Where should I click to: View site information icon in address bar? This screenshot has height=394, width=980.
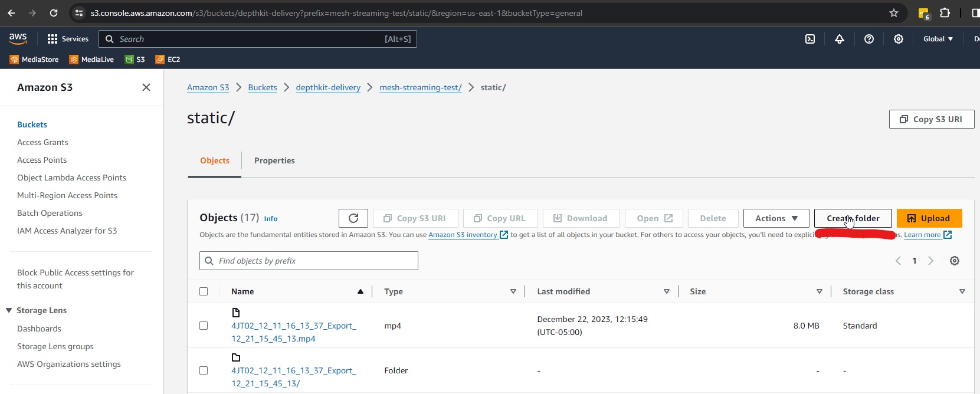tap(79, 13)
